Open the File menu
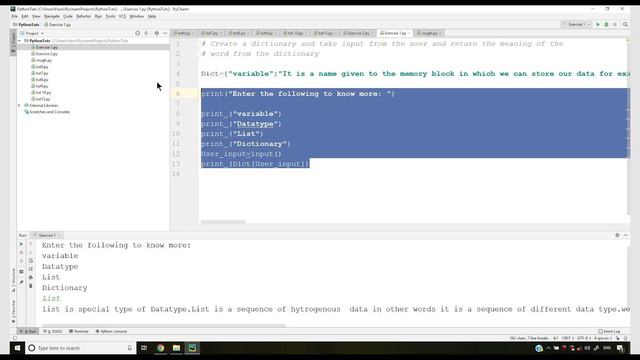Image resolution: width=640 pixels, height=360 pixels. click(14, 16)
